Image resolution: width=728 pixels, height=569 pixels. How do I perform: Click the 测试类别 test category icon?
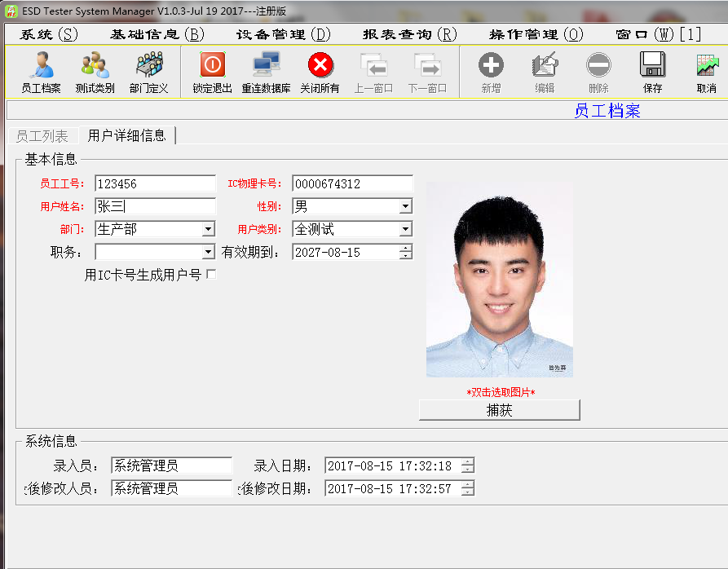(95, 72)
